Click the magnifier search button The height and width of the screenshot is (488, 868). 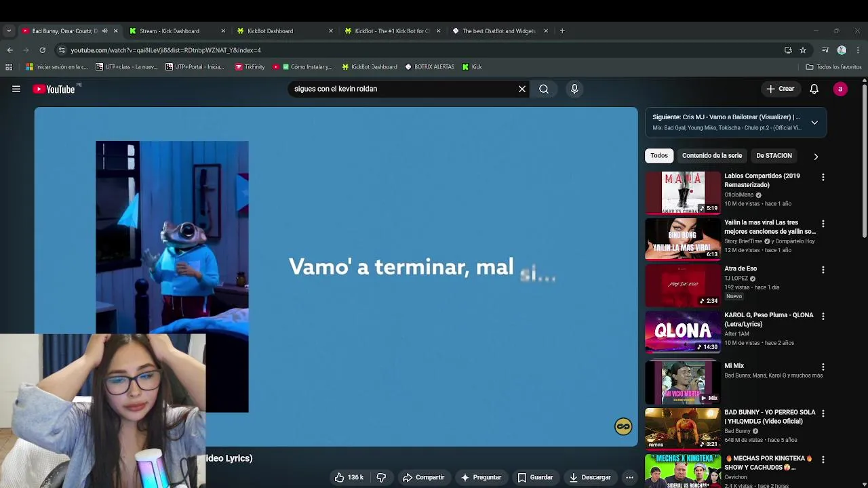(x=544, y=89)
